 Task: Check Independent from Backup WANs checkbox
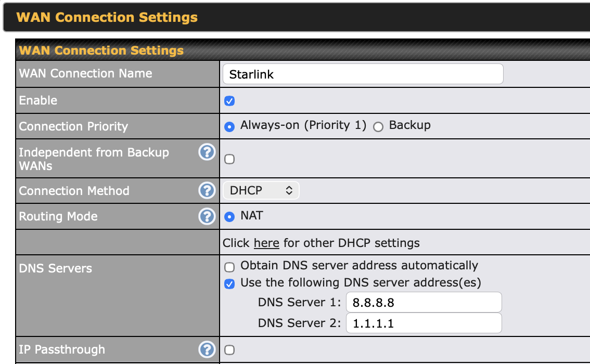point(229,159)
